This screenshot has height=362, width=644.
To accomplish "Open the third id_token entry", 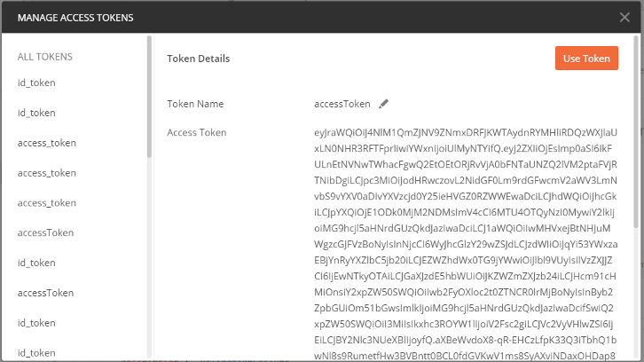I will tap(36, 263).
